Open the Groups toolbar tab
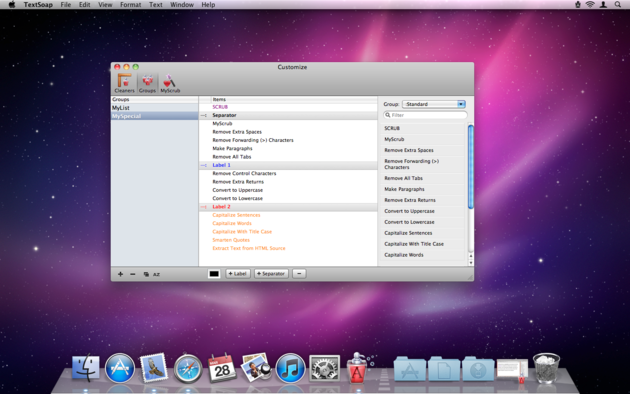Image resolution: width=630 pixels, height=394 pixels. tap(147, 83)
